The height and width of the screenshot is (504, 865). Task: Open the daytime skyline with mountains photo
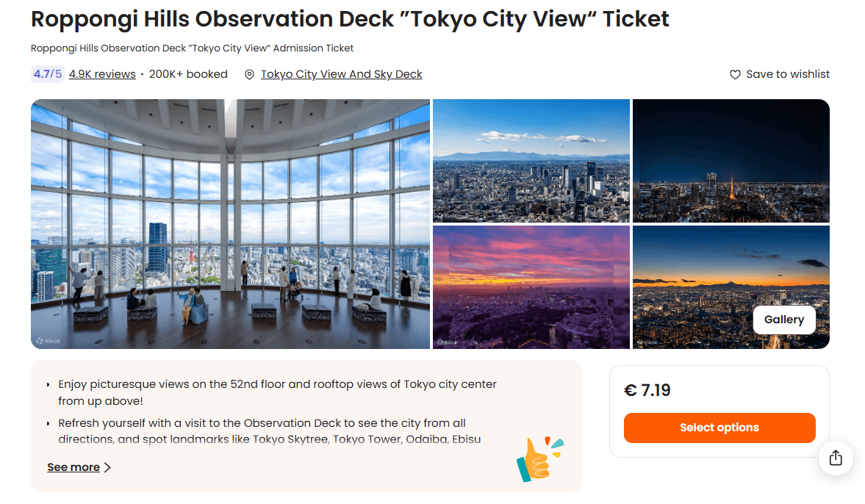[x=531, y=160]
